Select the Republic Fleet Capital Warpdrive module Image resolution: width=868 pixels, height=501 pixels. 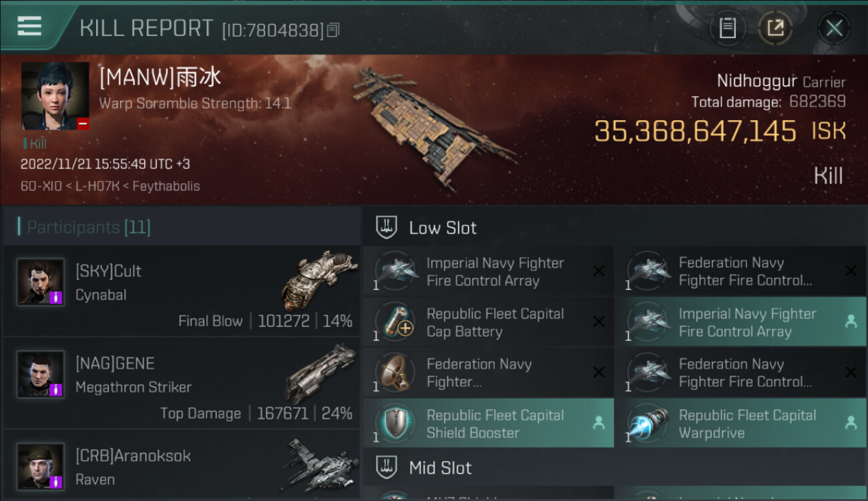(x=740, y=424)
